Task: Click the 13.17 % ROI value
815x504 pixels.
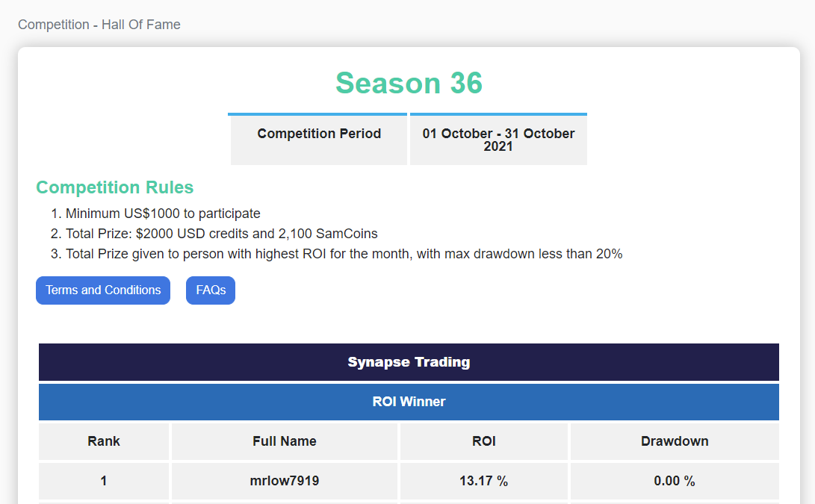Action: [x=484, y=481]
